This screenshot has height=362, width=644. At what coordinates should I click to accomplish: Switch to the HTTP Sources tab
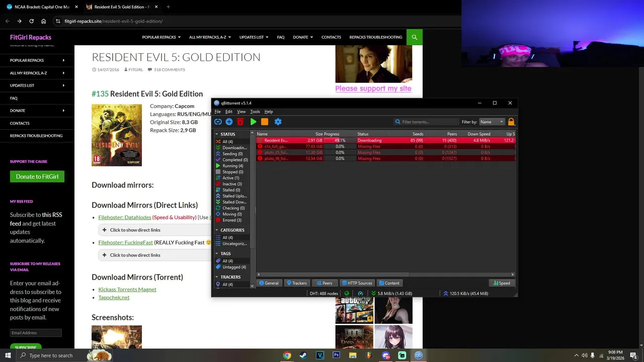click(x=357, y=283)
